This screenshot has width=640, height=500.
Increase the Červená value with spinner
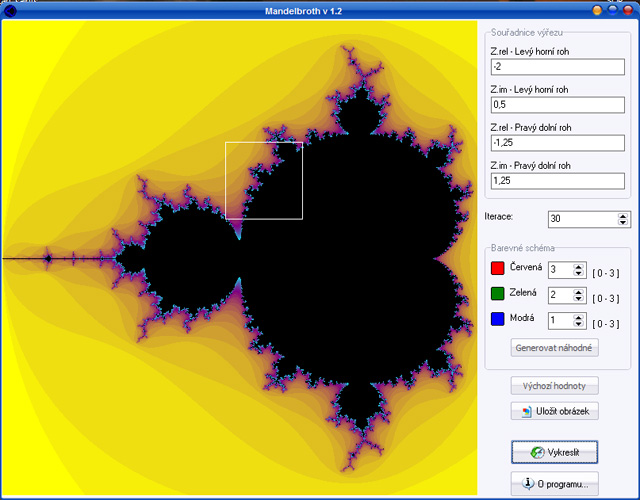[578, 265]
